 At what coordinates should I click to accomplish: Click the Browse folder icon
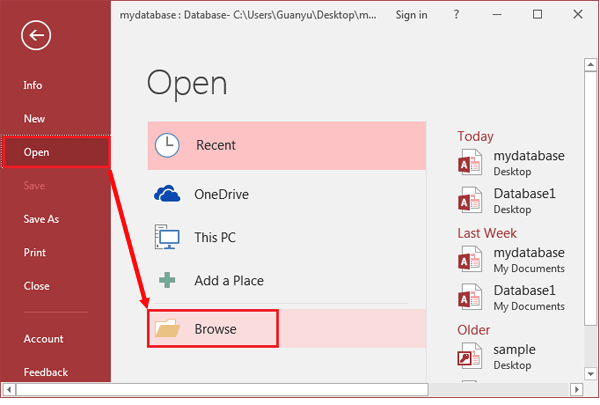(167, 328)
